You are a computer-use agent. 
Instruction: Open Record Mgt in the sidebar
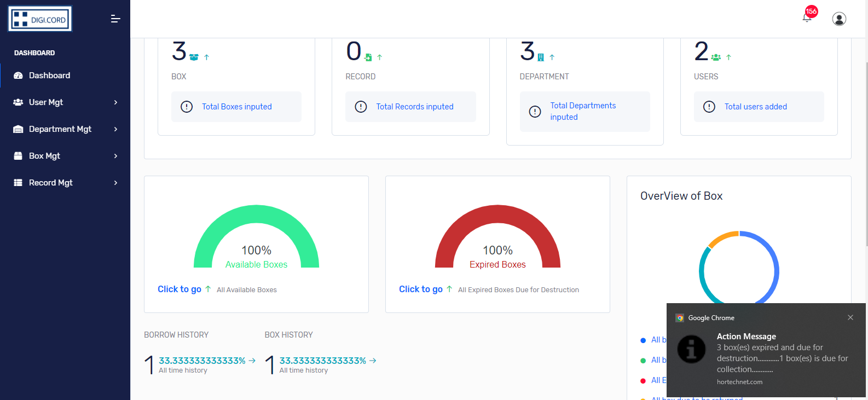[50, 183]
